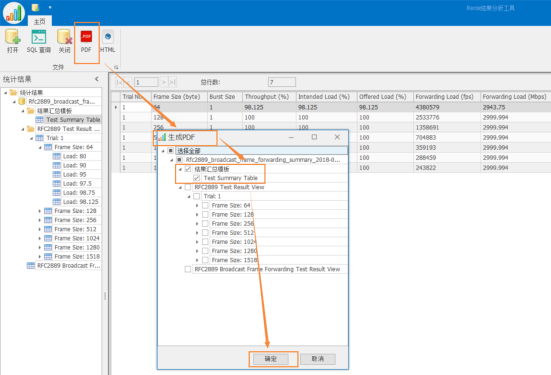551x375 pixels.
Task: Click the page number input field
Action: click(x=146, y=82)
